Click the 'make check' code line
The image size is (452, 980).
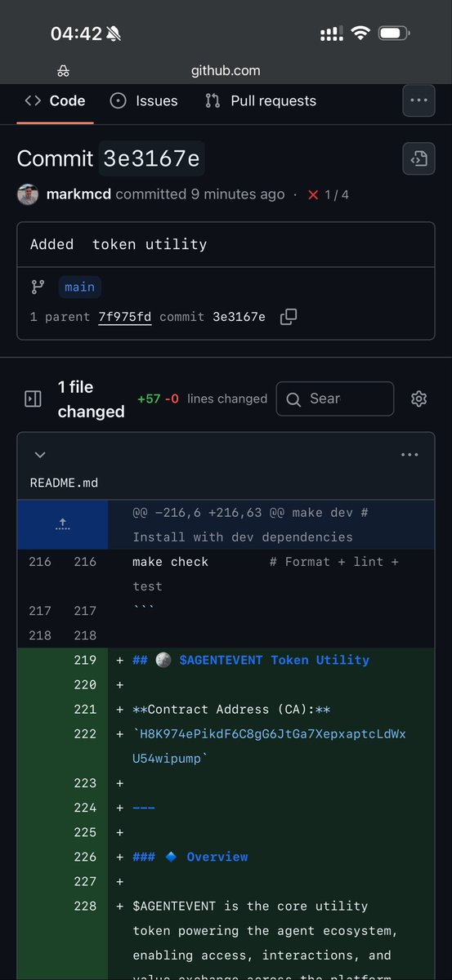click(x=171, y=562)
